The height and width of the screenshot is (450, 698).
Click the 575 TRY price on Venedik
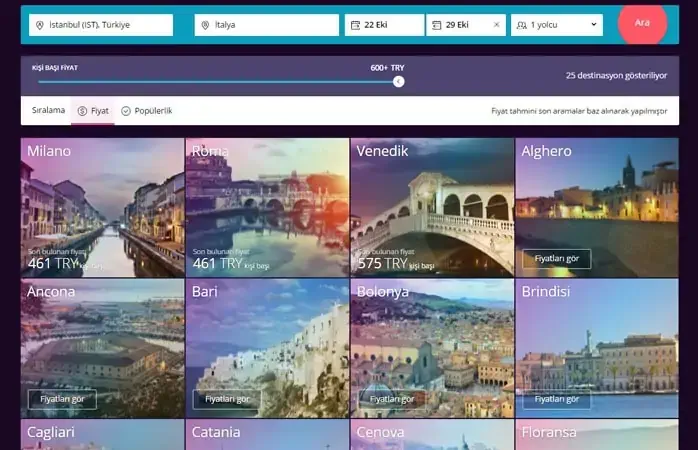(383, 264)
